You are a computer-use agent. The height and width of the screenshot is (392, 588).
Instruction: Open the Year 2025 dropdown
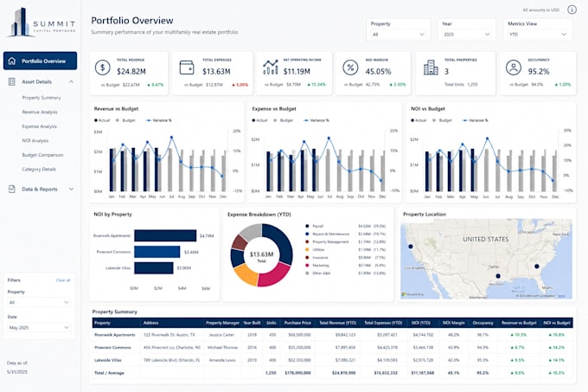[466, 34]
